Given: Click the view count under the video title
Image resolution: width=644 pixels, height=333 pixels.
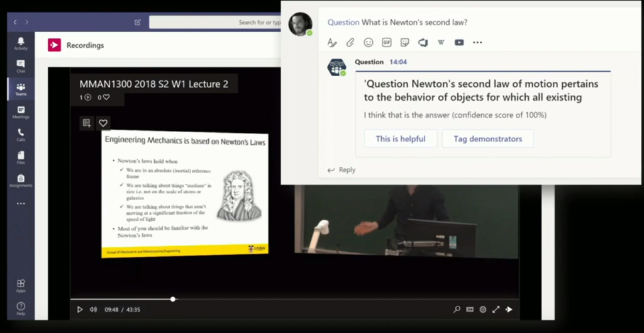Looking at the screenshot, I should coord(86,98).
